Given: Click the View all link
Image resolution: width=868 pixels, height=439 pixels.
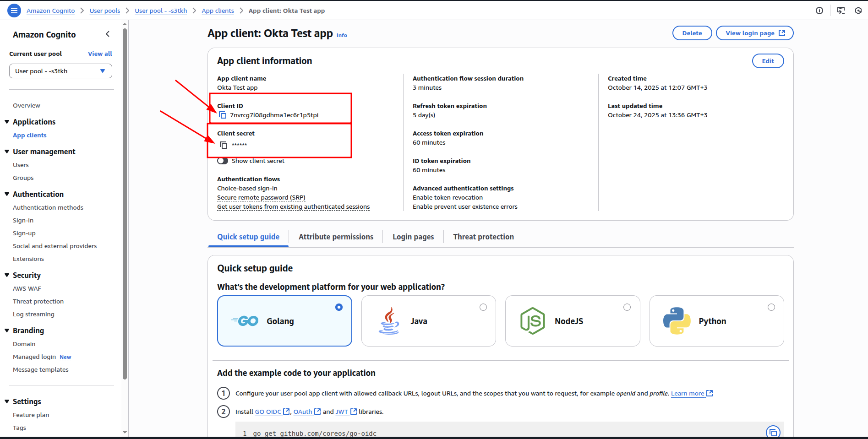Looking at the screenshot, I should 100,54.
